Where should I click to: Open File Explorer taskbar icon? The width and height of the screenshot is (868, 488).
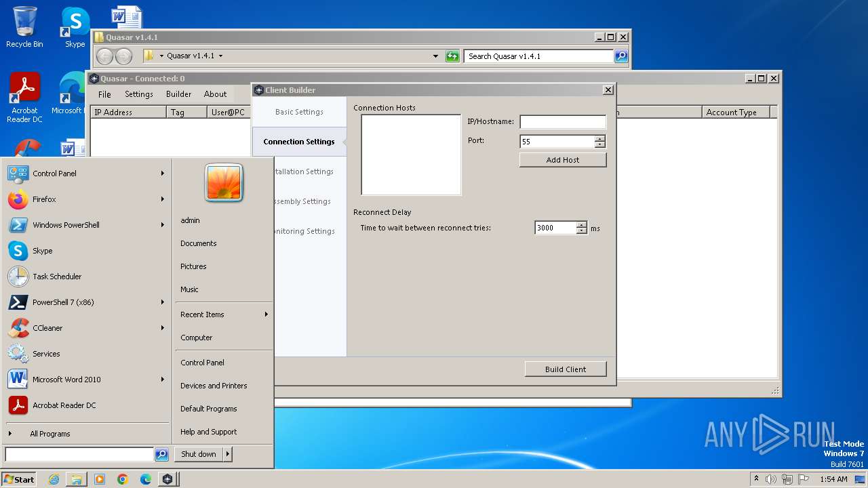[77, 479]
